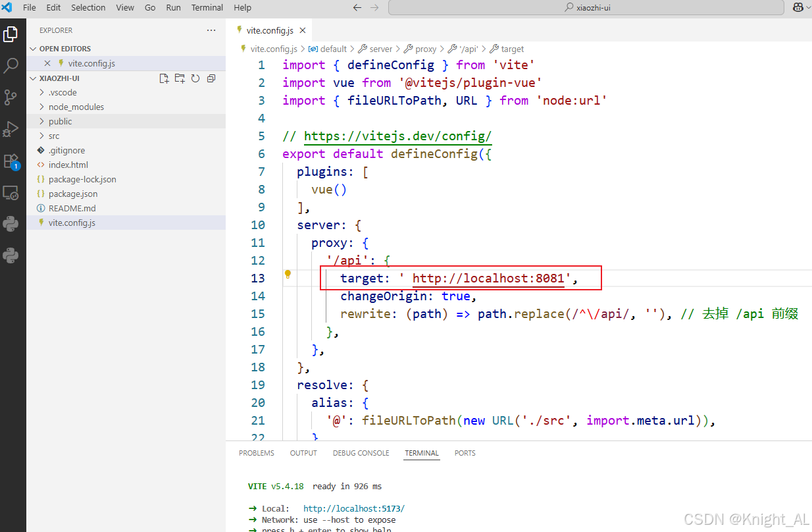Open the Run menu
Viewport: 812px width, 532px height.
point(174,8)
